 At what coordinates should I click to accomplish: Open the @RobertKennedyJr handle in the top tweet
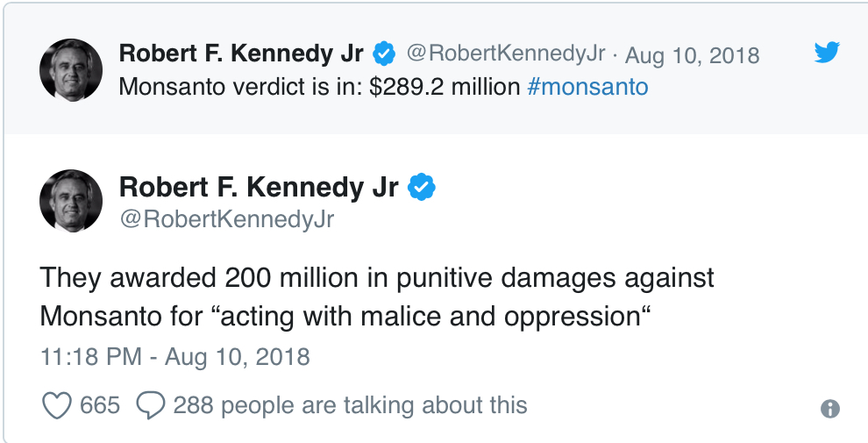[505, 54]
